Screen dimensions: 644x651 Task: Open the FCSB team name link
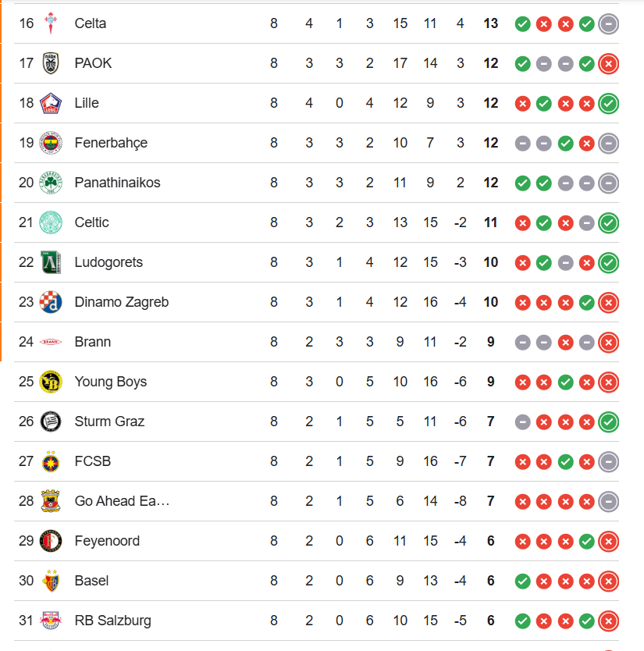pos(92,461)
